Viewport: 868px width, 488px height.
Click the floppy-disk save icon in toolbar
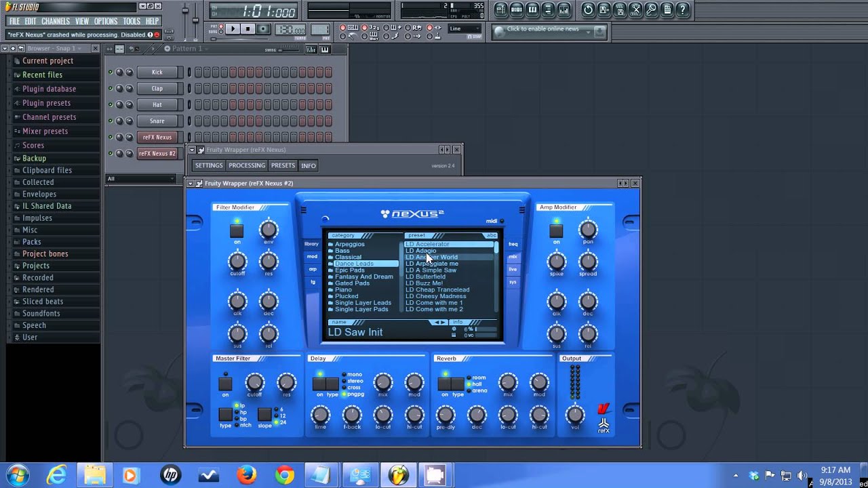[604, 9]
